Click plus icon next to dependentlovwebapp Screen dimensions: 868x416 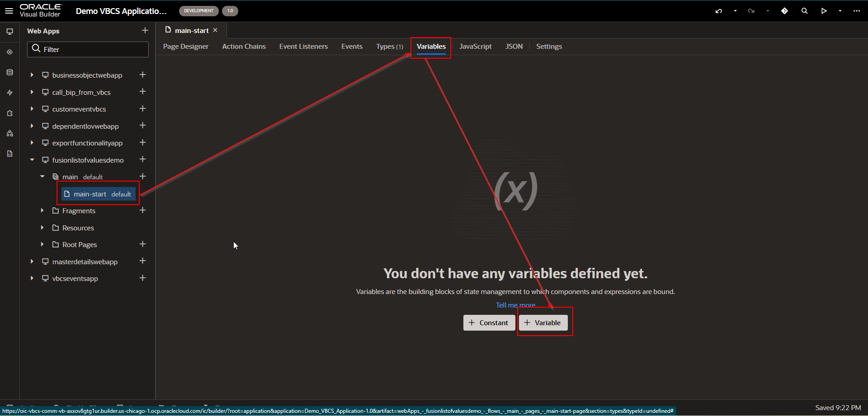coord(142,125)
